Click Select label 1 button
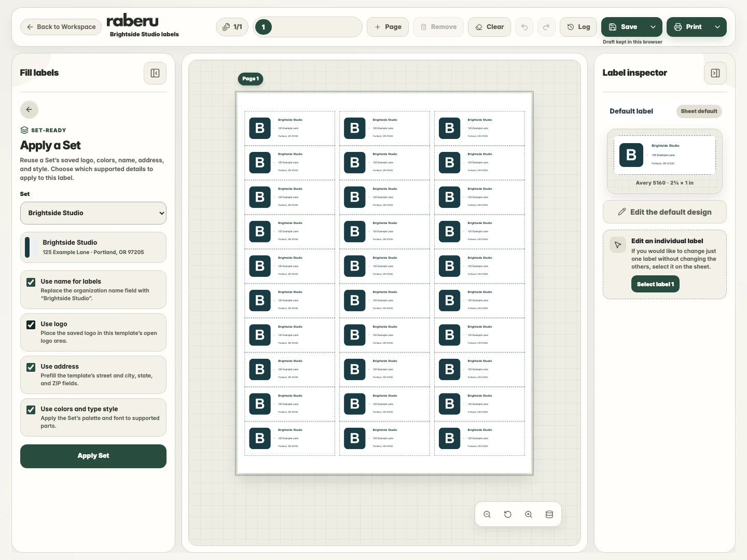This screenshot has width=747, height=560. [655, 284]
